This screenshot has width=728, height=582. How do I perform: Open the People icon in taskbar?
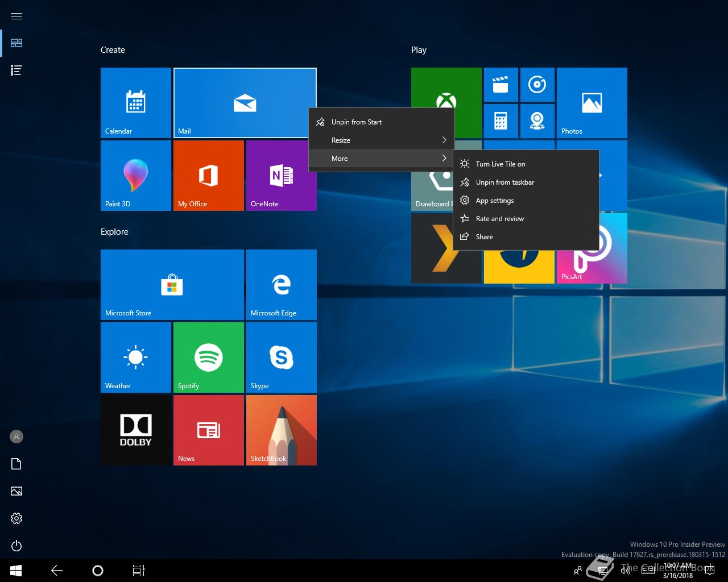(578, 571)
